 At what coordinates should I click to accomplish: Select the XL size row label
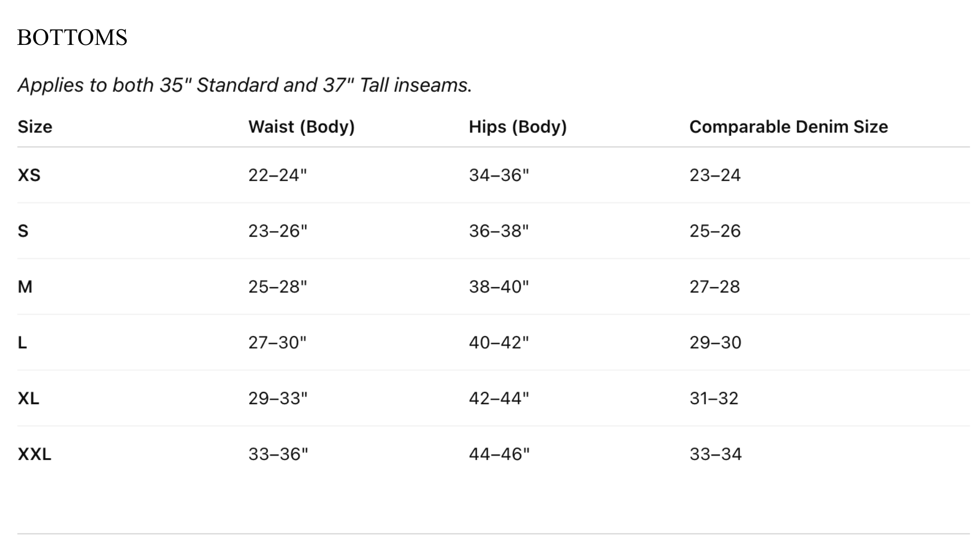point(28,399)
